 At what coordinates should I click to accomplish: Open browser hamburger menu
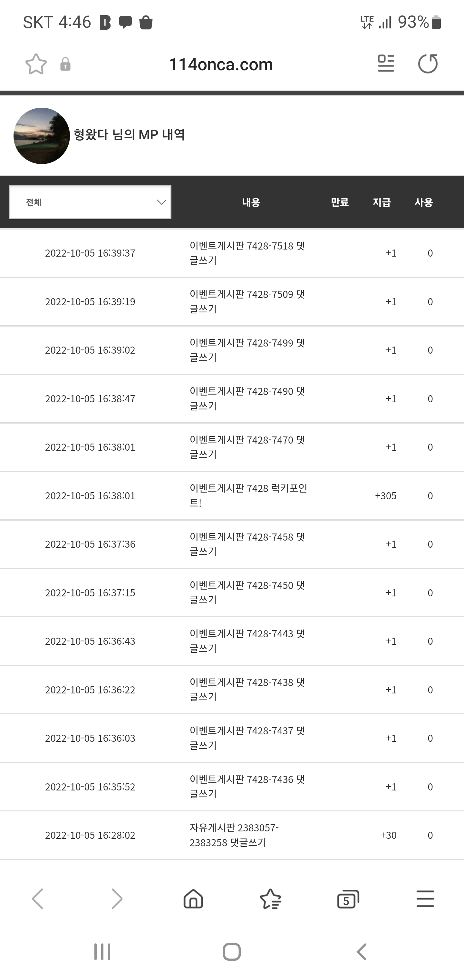pos(425,898)
